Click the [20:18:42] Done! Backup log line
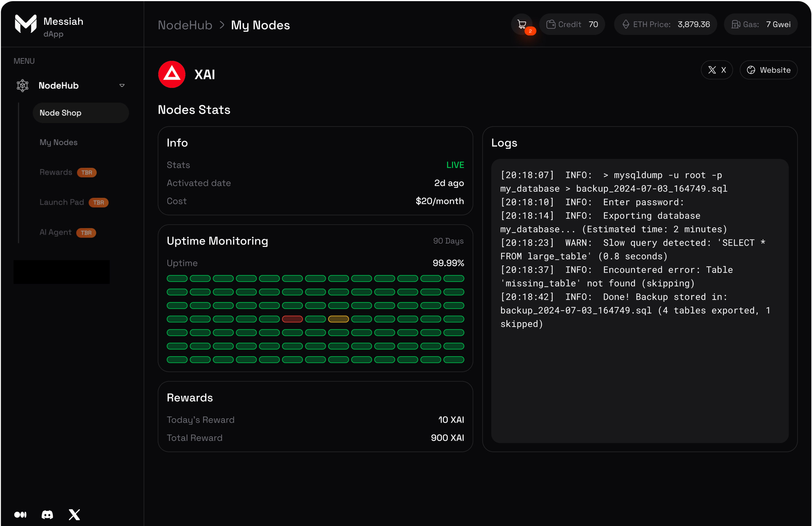This screenshot has height=526, width=812. point(635,310)
